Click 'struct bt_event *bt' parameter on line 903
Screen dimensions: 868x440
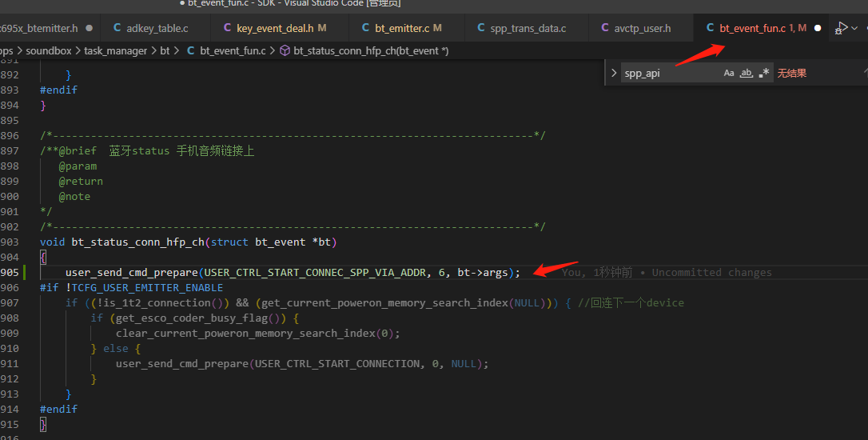(271, 242)
